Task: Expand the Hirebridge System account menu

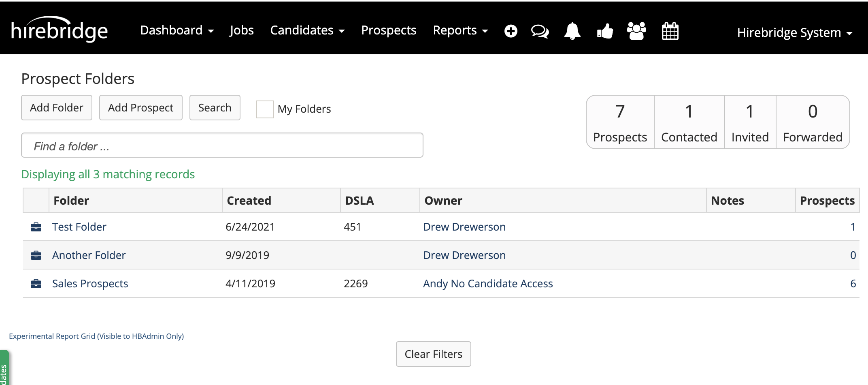Action: (x=795, y=32)
